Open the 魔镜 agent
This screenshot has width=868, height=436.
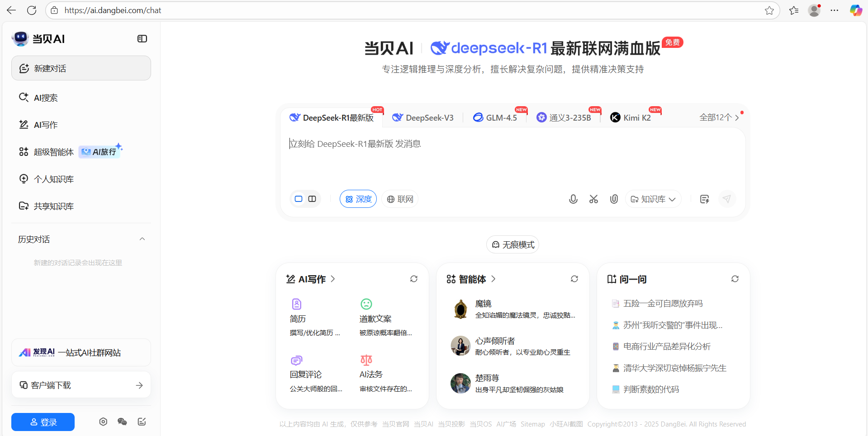coord(513,309)
